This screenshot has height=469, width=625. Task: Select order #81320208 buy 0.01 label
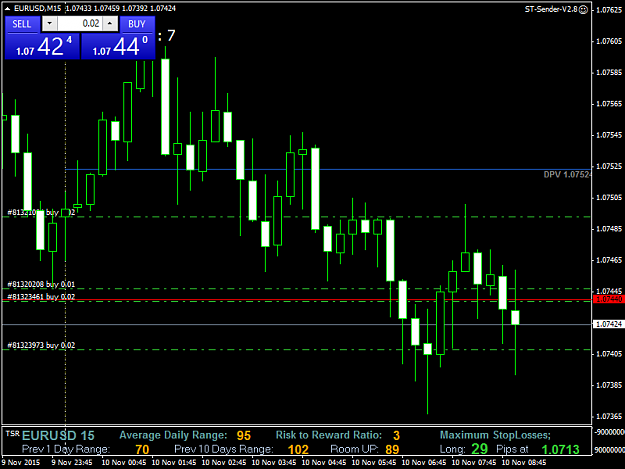point(41,285)
